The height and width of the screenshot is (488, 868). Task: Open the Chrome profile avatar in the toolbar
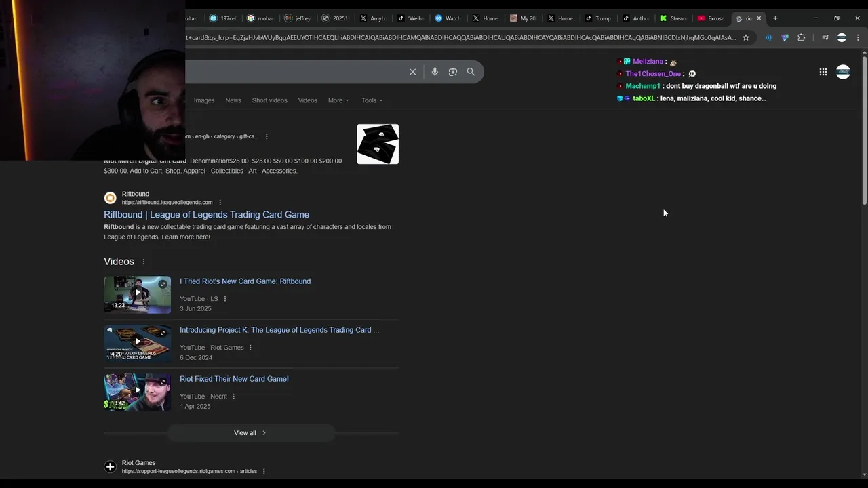click(842, 37)
